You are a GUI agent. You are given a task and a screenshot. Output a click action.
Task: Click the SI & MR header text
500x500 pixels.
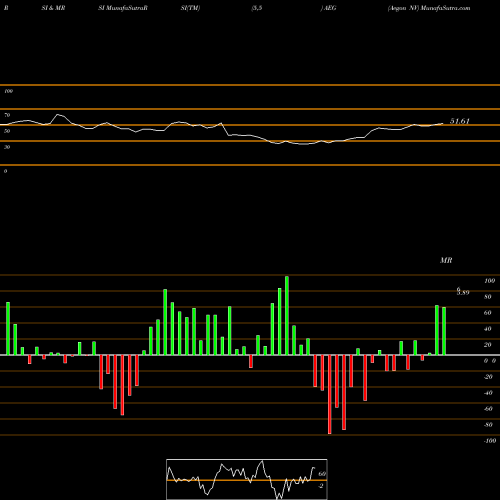click(x=53, y=8)
